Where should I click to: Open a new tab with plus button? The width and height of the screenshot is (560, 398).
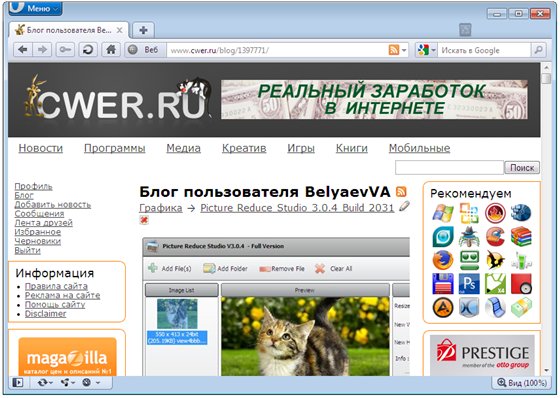coord(144,30)
